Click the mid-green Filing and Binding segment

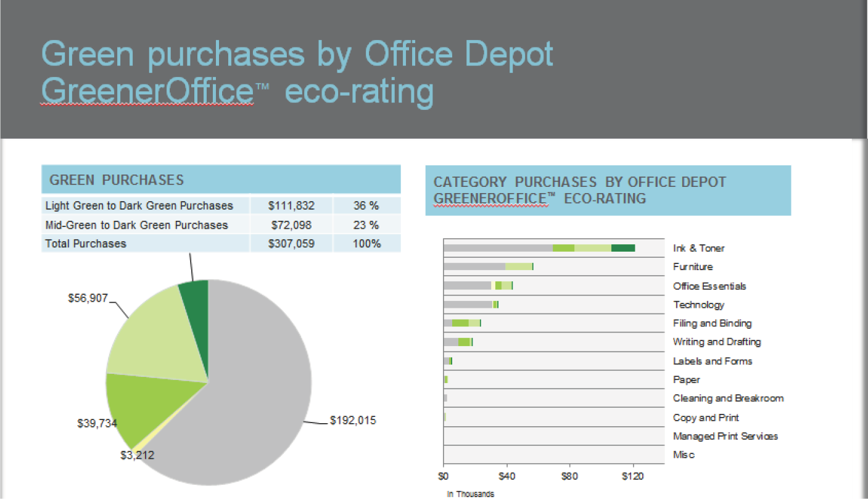click(460, 323)
